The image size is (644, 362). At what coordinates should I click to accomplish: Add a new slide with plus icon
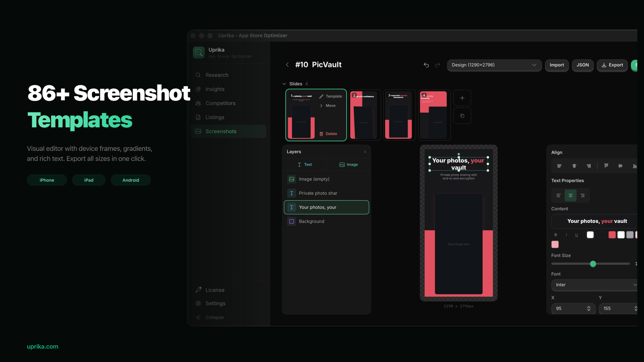462,98
